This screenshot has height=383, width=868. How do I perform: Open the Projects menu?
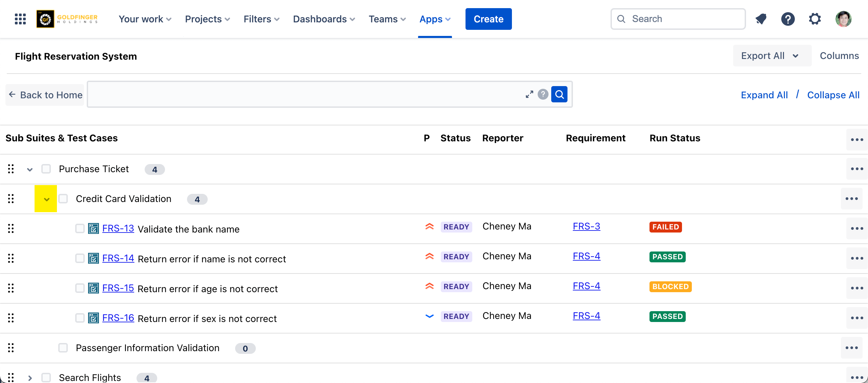(x=207, y=19)
